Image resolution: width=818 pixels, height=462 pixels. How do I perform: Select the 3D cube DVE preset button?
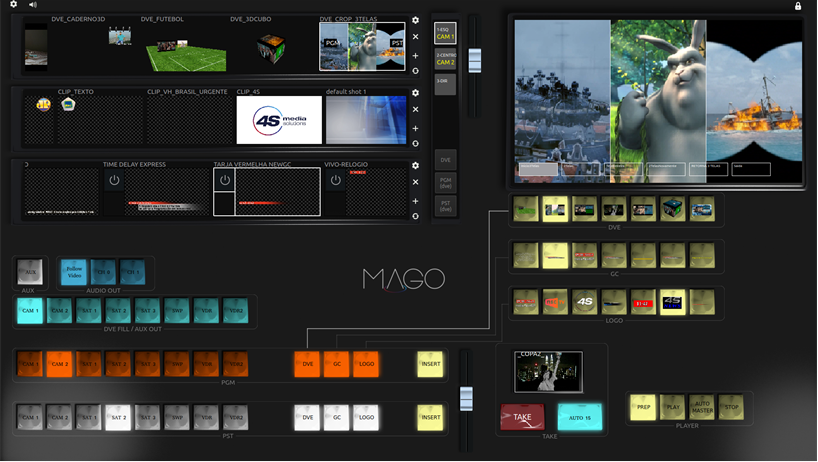point(672,210)
